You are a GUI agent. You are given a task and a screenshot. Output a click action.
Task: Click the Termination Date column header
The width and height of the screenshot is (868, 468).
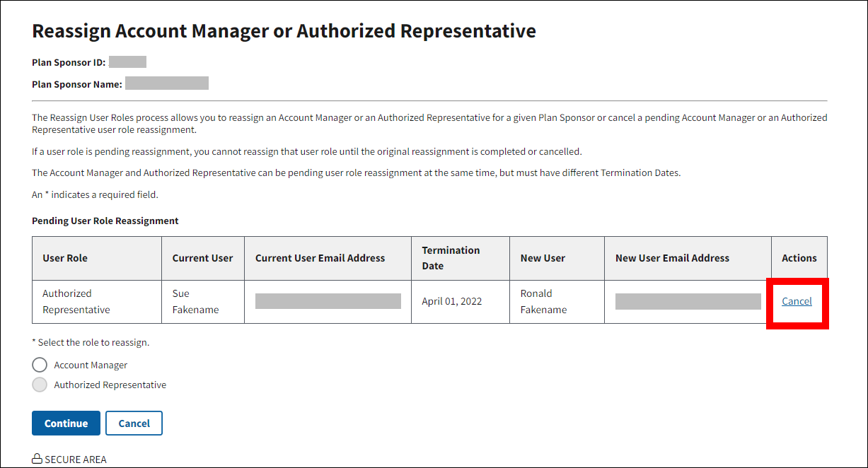coord(451,258)
